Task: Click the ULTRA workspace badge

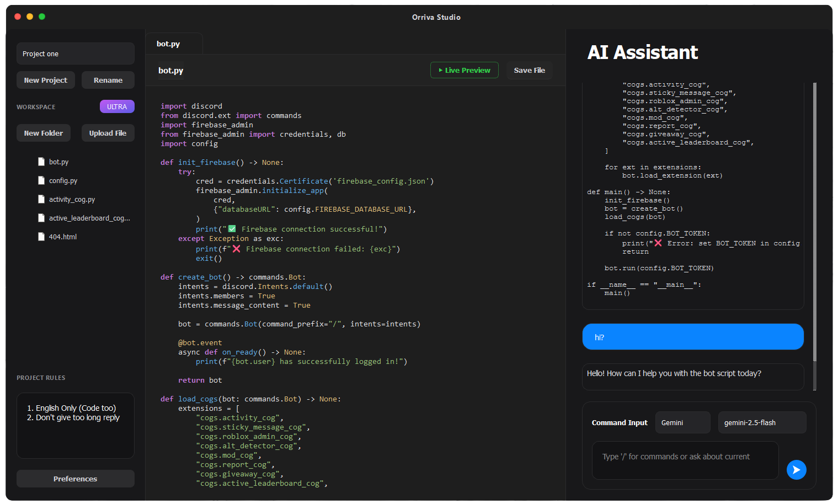Action: 117,106
